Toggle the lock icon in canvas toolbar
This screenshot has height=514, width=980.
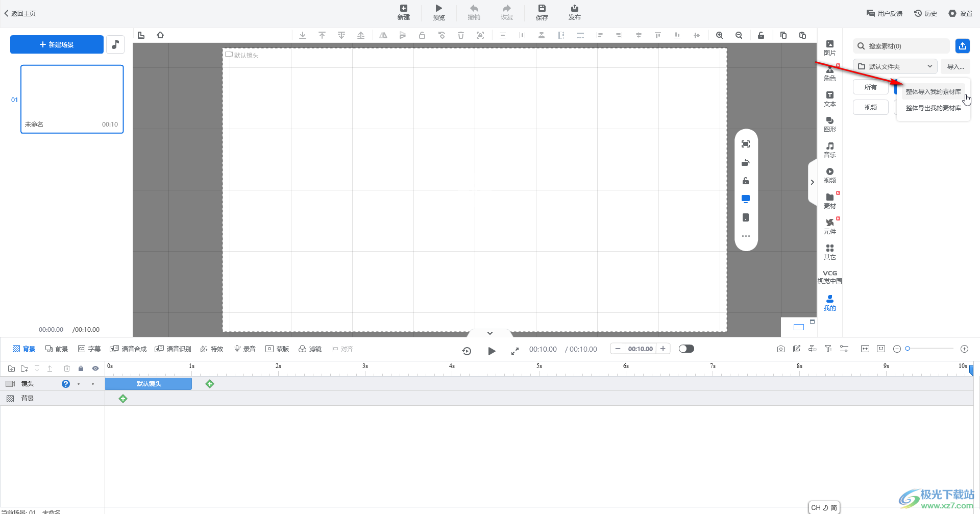tap(761, 35)
